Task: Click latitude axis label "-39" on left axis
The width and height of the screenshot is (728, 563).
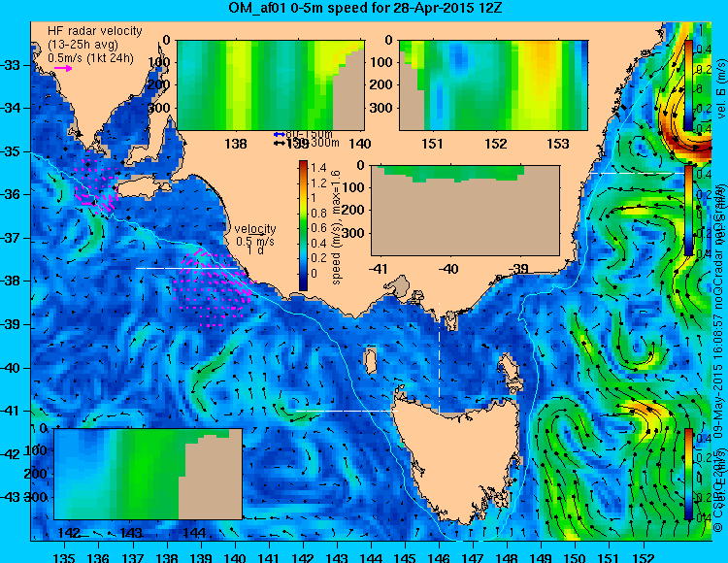Action: point(11,324)
